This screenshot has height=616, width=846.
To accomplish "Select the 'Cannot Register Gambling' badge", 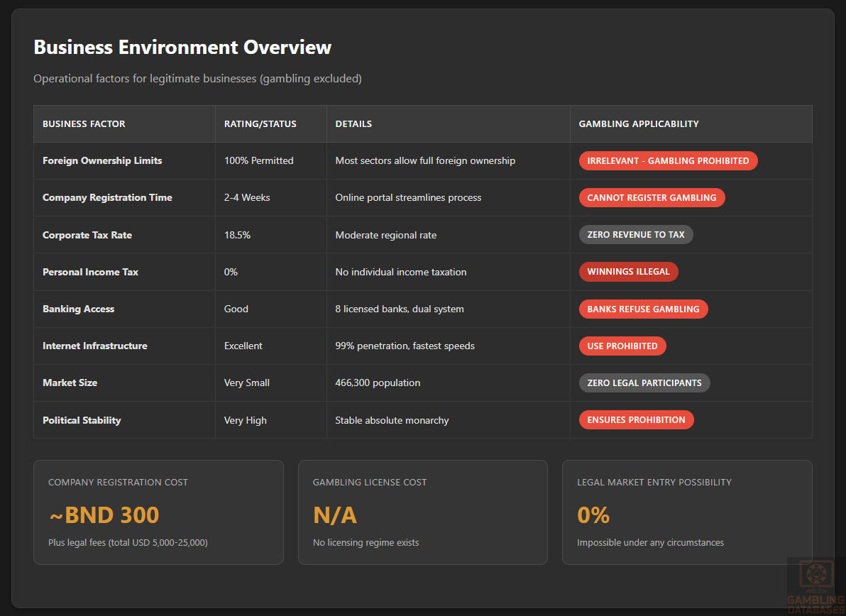I will 652,198.
